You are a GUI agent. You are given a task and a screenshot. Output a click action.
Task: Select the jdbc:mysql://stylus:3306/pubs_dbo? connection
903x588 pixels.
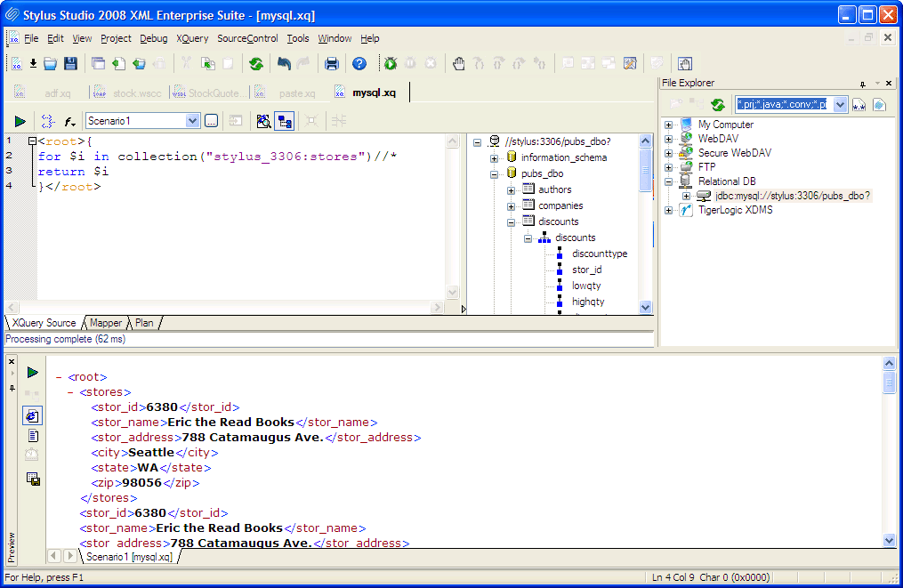tap(793, 196)
